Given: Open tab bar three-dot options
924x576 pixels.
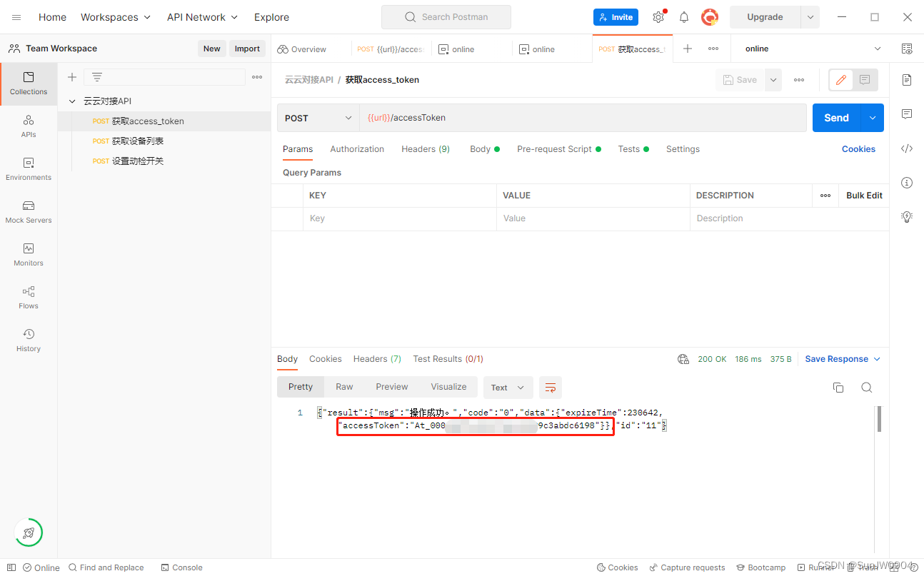Looking at the screenshot, I should (713, 49).
